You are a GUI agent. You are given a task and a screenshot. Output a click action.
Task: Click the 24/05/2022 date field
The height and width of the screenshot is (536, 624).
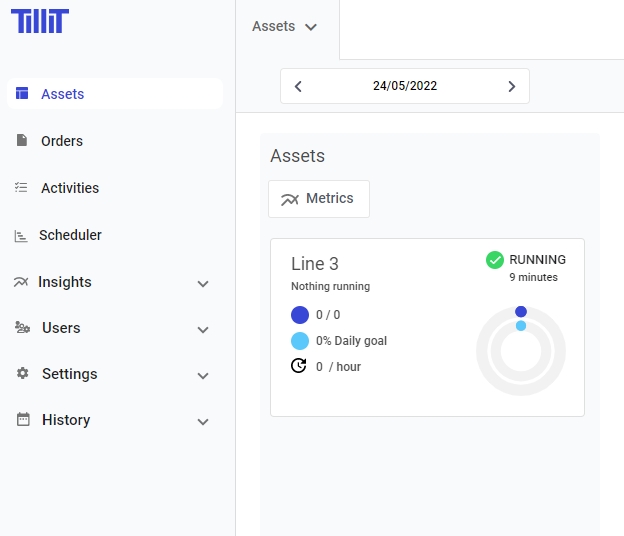coord(405,86)
